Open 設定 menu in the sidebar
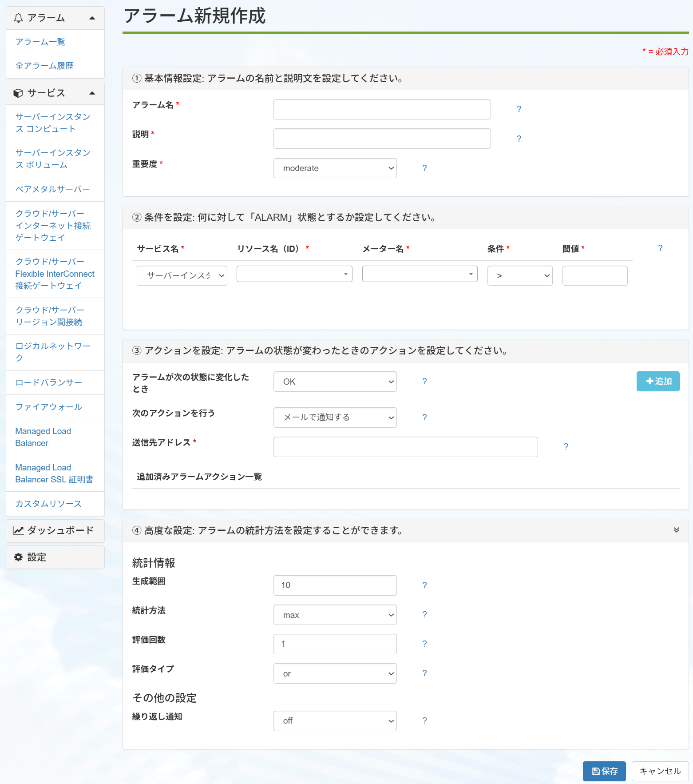This screenshot has height=784, width=693. (55, 557)
